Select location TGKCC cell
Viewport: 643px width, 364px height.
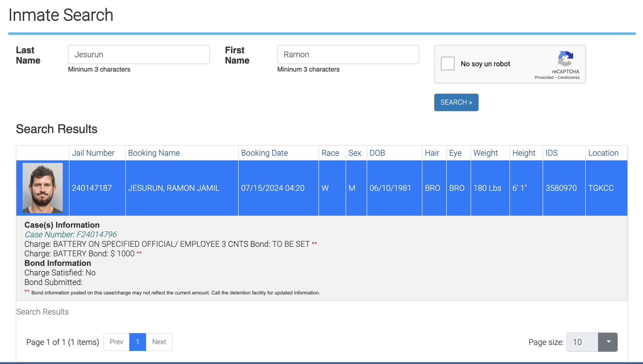(x=606, y=188)
